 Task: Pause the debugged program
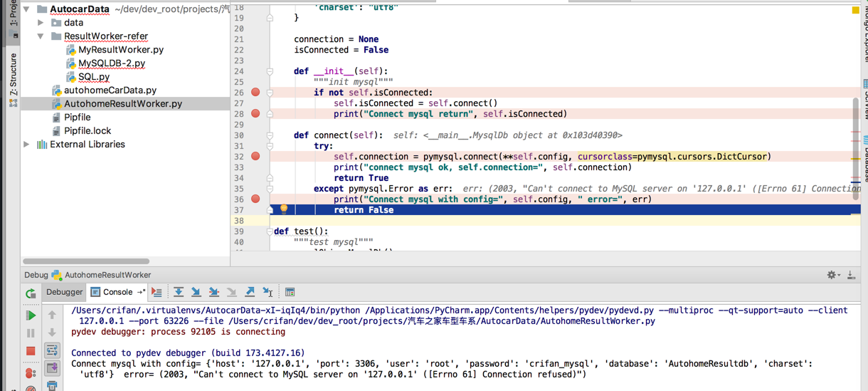pyautogui.click(x=31, y=333)
